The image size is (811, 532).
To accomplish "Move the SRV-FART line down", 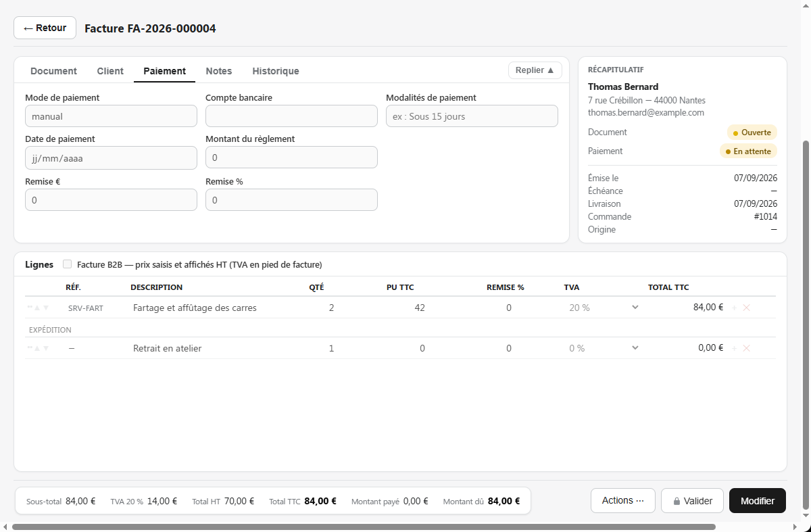I will [x=46, y=308].
